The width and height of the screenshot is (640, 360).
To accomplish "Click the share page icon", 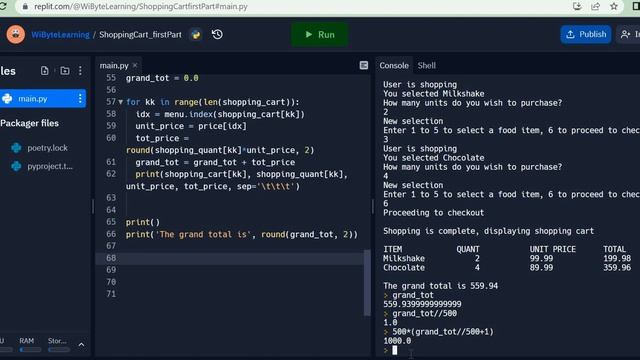I will [x=596, y=6].
